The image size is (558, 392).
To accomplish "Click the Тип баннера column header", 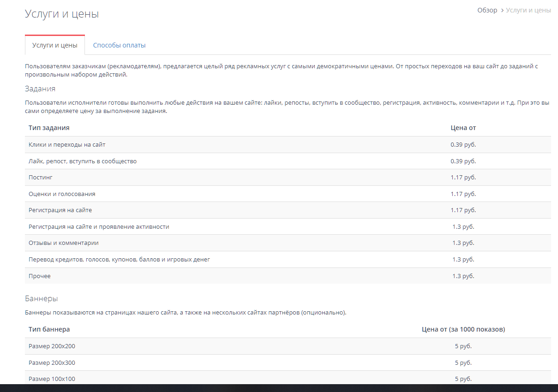I will 49,329.
